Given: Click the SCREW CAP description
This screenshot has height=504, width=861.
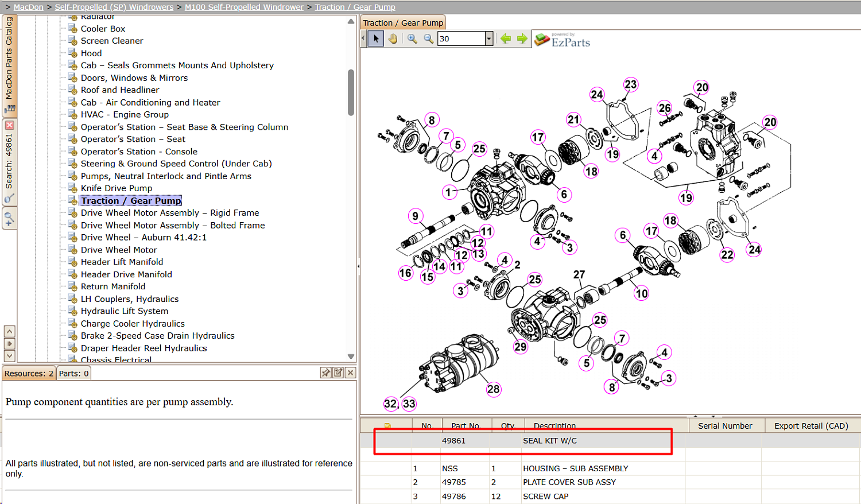Looking at the screenshot, I should 545,497.
